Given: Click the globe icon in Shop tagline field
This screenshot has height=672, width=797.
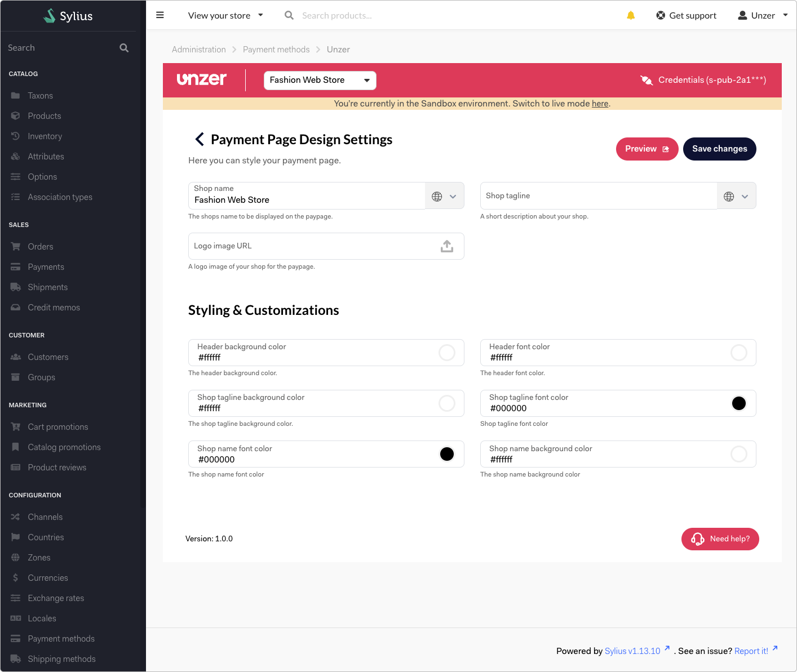Looking at the screenshot, I should point(729,197).
